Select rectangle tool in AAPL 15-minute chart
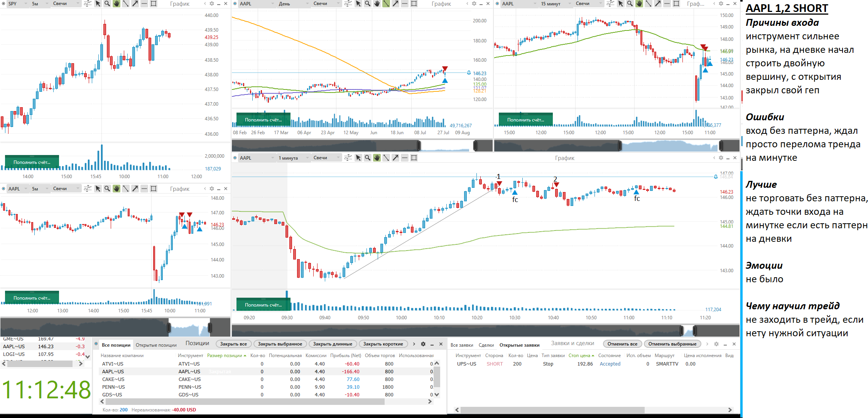 [676, 3]
